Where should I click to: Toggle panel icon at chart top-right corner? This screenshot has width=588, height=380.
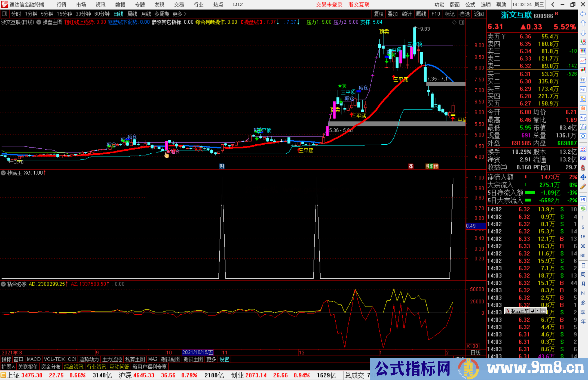pyautogui.click(x=462, y=22)
